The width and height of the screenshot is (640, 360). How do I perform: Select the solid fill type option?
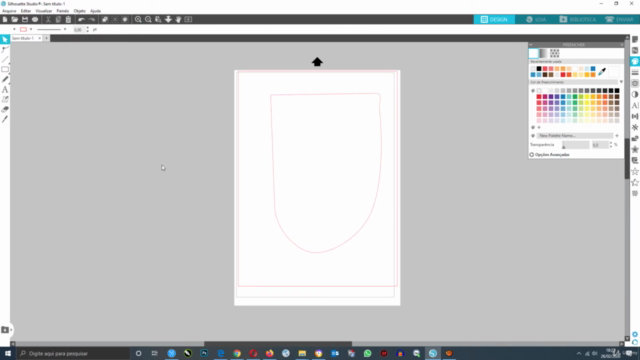[533, 53]
